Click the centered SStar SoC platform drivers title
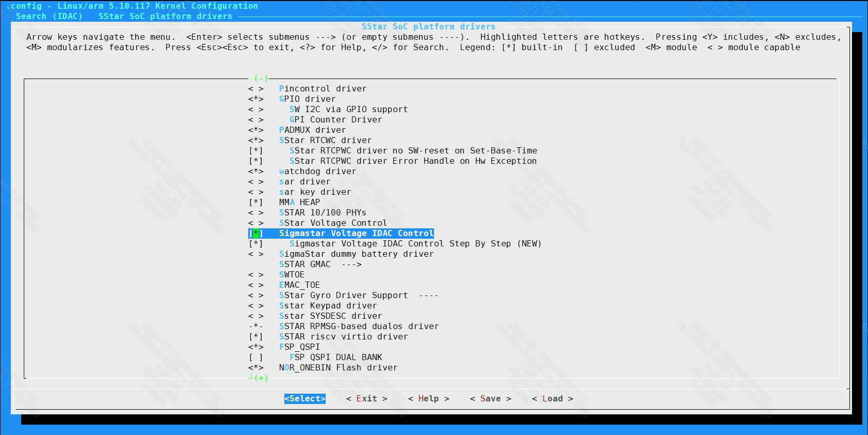The width and height of the screenshot is (868, 435). click(x=428, y=27)
